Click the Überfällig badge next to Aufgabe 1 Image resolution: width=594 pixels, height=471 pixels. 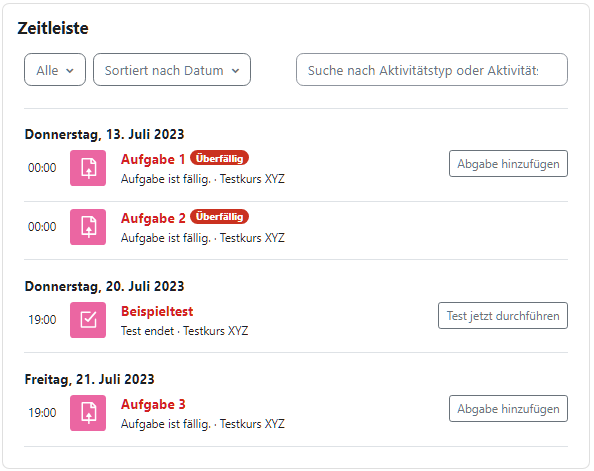coord(219,158)
